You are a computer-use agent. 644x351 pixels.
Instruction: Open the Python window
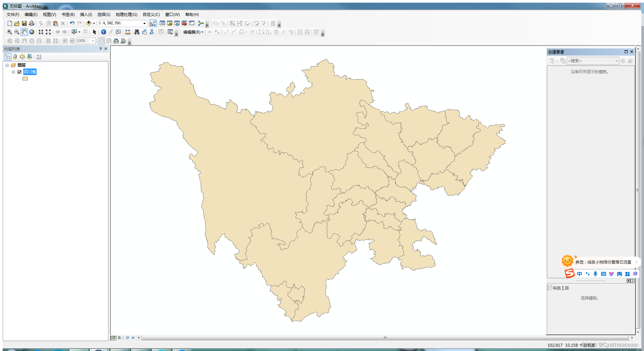click(192, 23)
